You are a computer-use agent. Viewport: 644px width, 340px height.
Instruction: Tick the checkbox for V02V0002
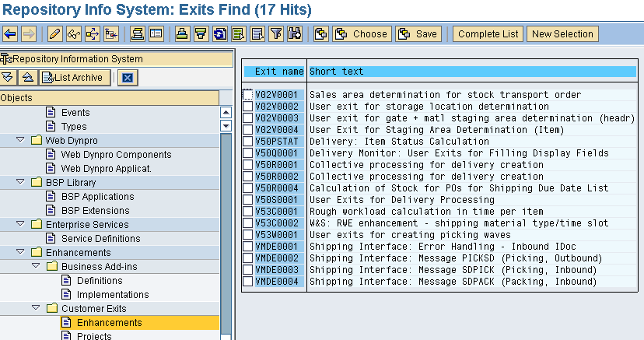[247, 107]
